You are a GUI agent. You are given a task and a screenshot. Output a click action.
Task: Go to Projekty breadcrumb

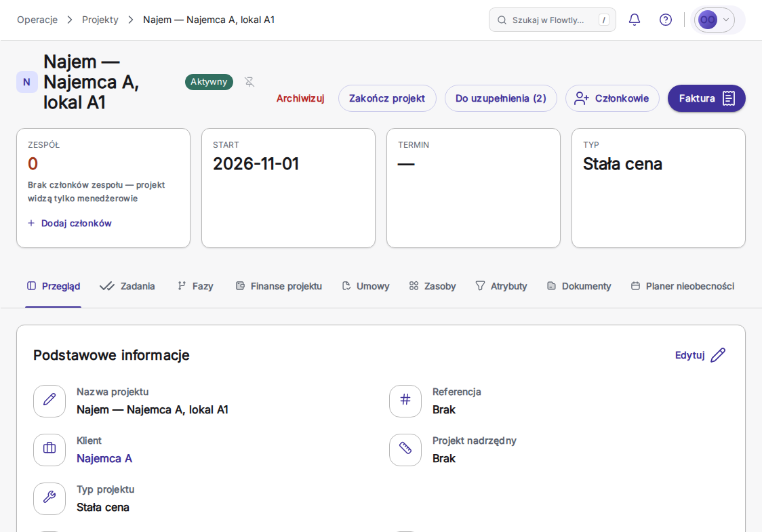[100, 20]
